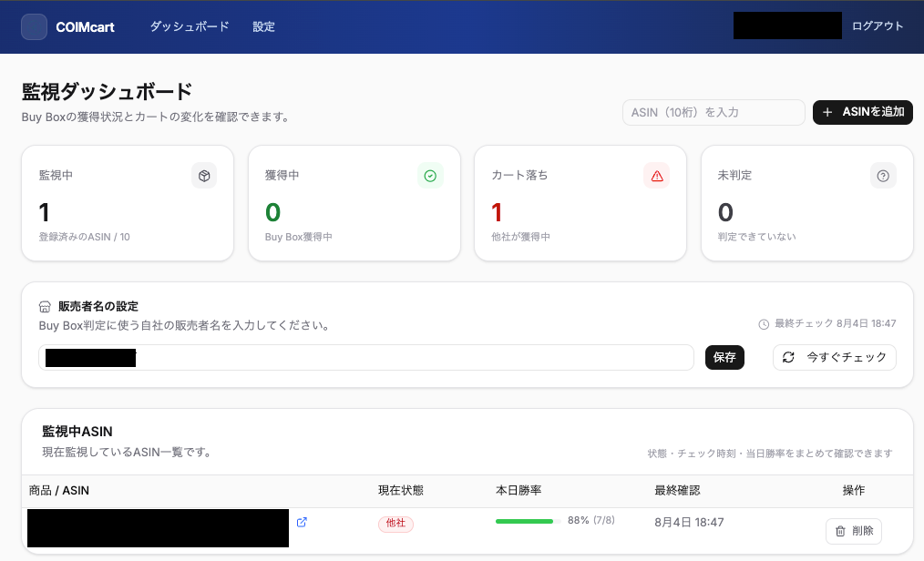Image resolution: width=924 pixels, height=561 pixels.
Task: Click the 監視ダッシュボード heading
Action: pyautogui.click(x=107, y=91)
